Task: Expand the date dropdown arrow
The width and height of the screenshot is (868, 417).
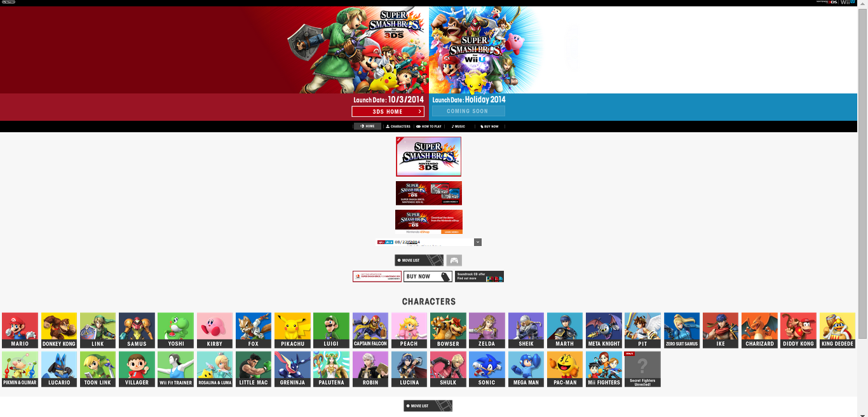Action: [x=478, y=242]
